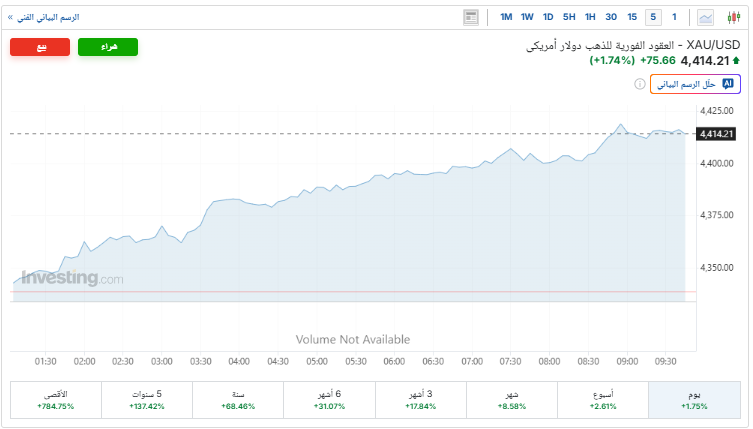Open the الرسم البياني الفني technical chart link
Screen dimensions: 753x429
(46, 17)
